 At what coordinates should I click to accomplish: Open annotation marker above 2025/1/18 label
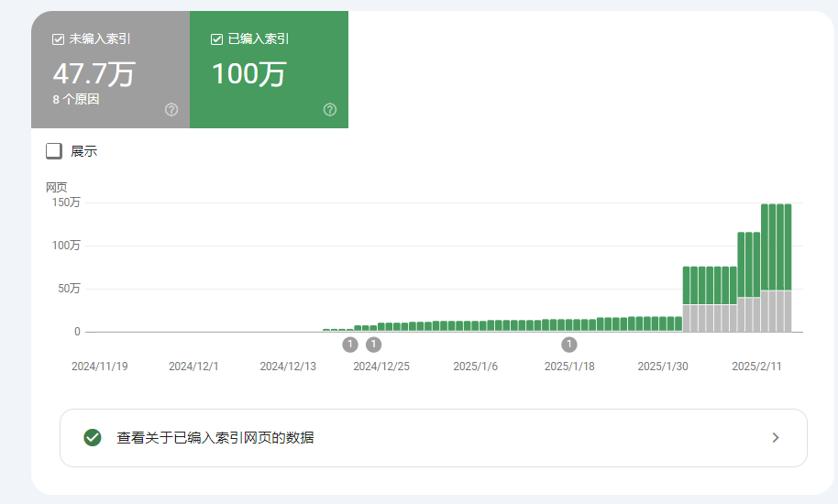pos(569,345)
